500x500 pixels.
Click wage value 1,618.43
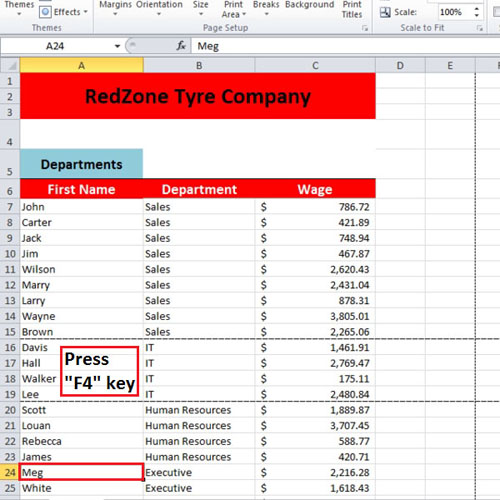[315, 488]
